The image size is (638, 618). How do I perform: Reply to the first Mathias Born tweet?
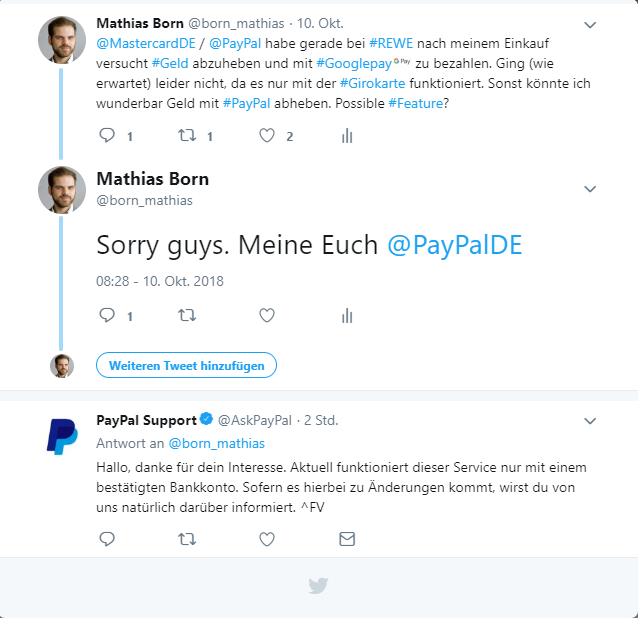coord(108,136)
